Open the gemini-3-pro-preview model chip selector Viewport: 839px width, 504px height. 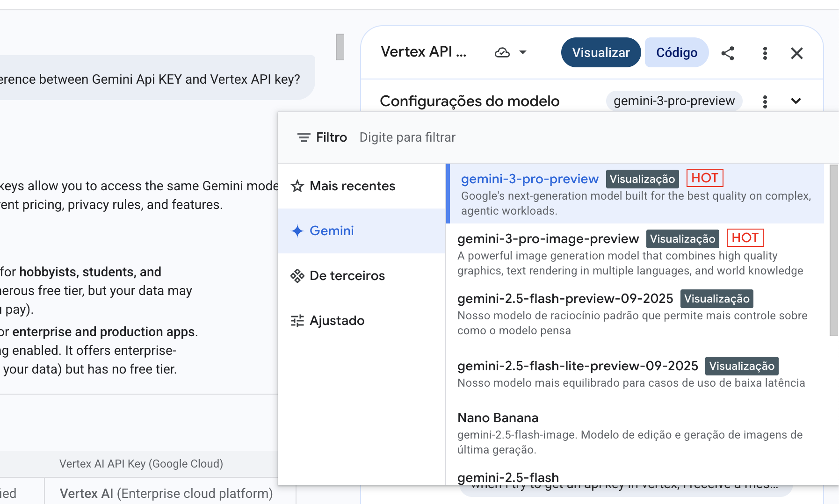click(x=673, y=101)
